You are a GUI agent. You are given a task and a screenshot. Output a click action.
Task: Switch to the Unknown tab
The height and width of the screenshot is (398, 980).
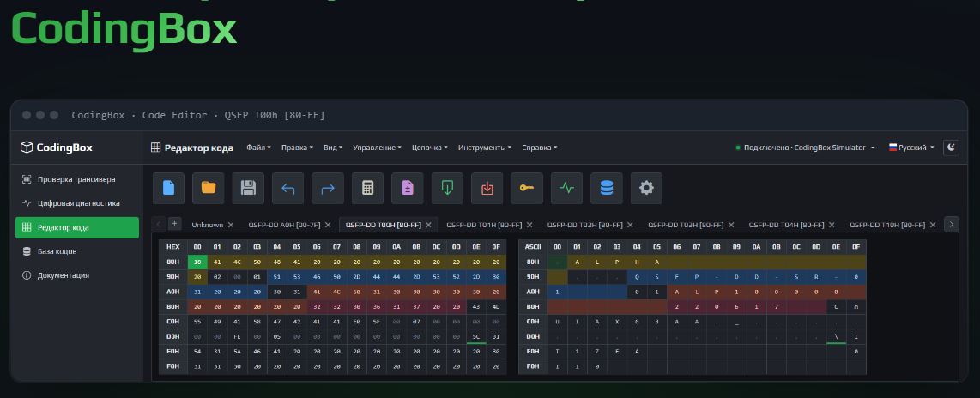point(207,225)
